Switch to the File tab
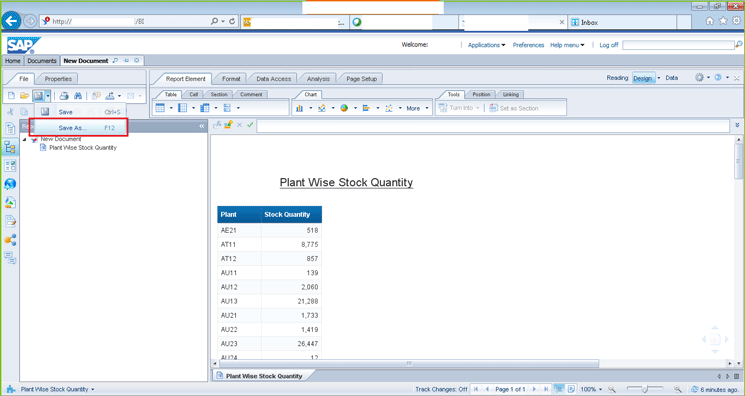Viewport: 745px width, 396px height. tap(24, 79)
